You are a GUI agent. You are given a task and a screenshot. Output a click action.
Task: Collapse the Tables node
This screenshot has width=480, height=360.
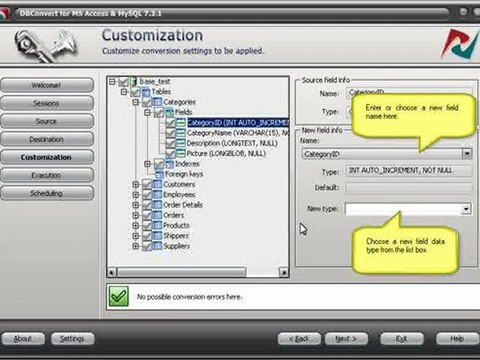coord(124,92)
